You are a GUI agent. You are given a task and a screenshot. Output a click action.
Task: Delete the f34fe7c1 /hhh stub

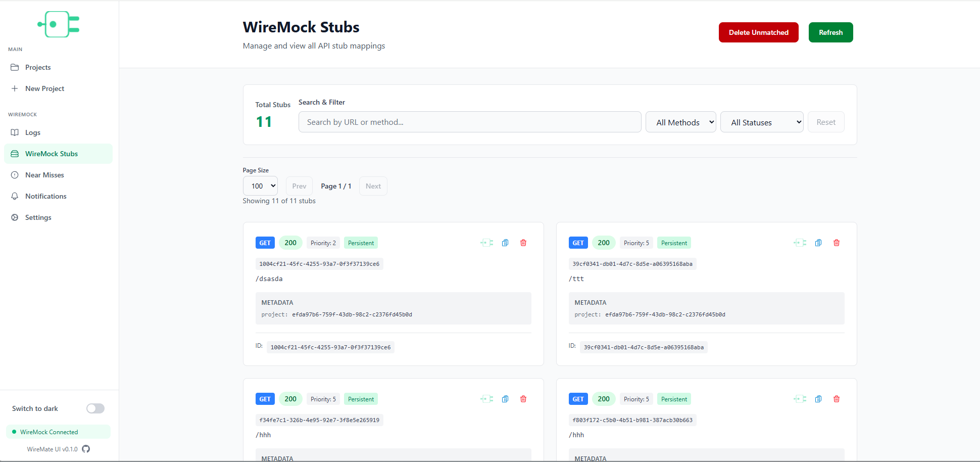523,399
